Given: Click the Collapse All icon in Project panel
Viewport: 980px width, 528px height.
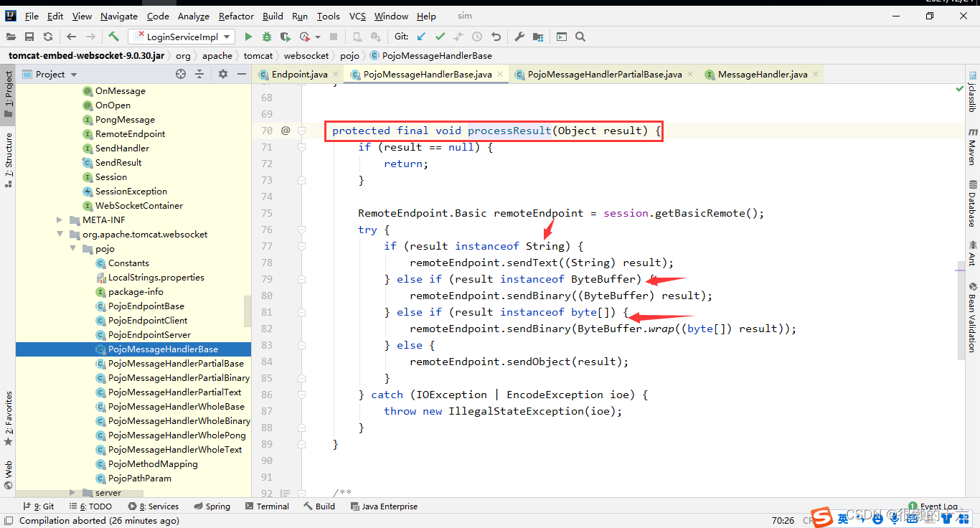Looking at the screenshot, I should (x=199, y=74).
